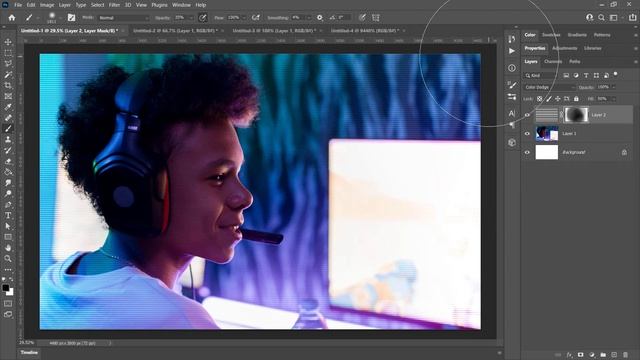Select the Frame tool

[8, 96]
